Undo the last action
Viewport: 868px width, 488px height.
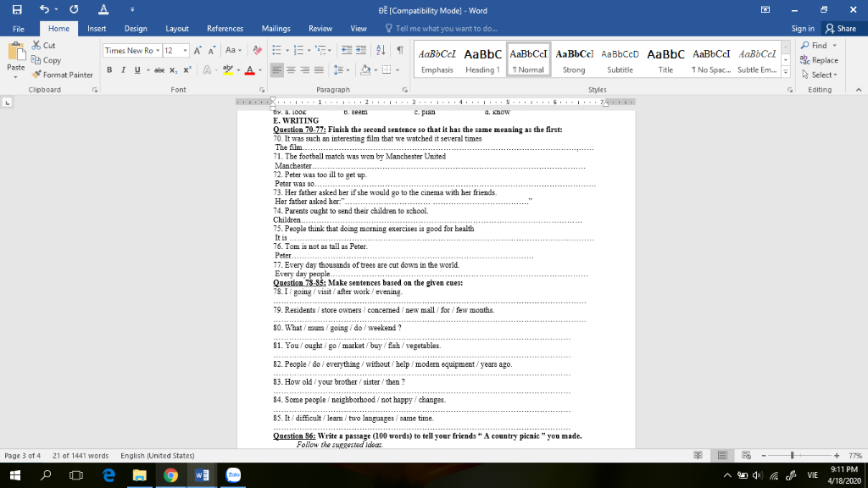(x=44, y=9)
